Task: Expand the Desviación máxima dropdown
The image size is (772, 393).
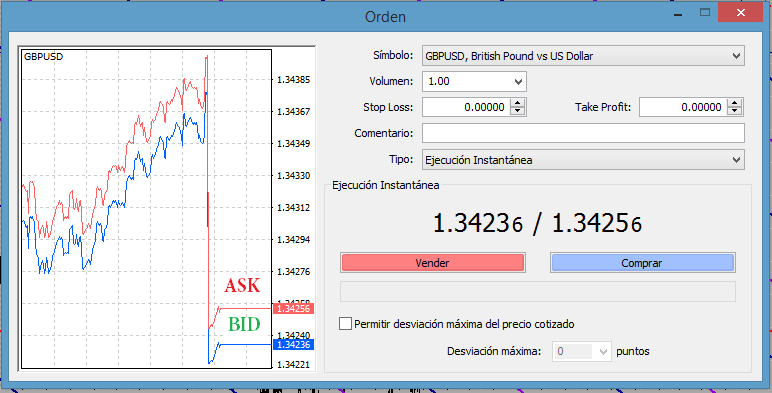Action: point(603,352)
